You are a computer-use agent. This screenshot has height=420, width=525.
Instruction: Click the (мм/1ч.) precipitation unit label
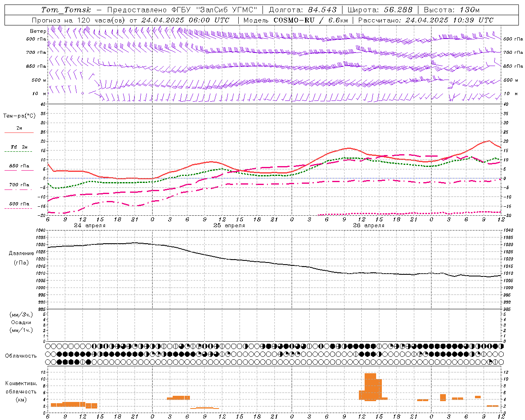click(21, 330)
